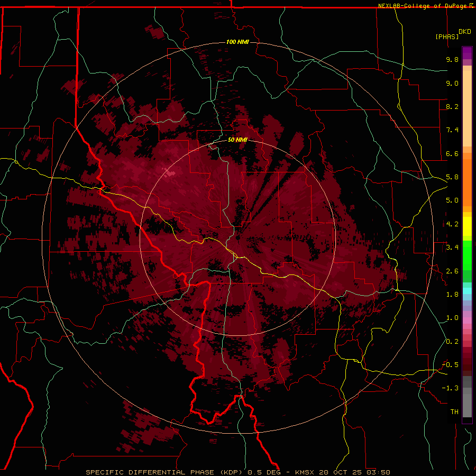Screen dimensions: 476x476
Task: Click the SPECIFIC DIFFERENTIAL PHASE (KDP) title text
Action: [x=165, y=472]
